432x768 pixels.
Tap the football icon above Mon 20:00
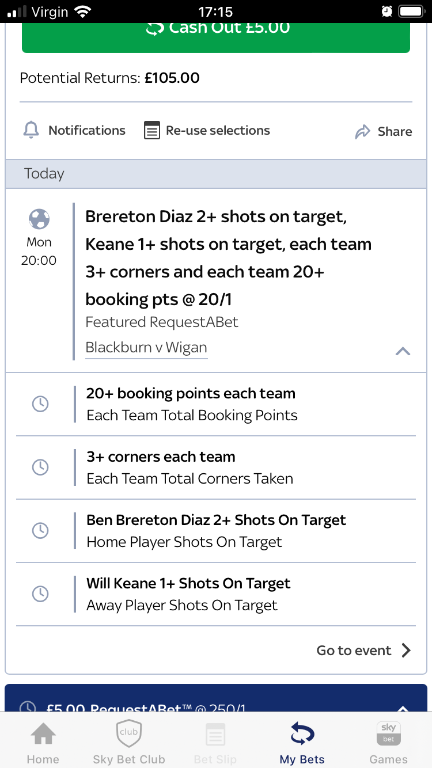point(39,219)
